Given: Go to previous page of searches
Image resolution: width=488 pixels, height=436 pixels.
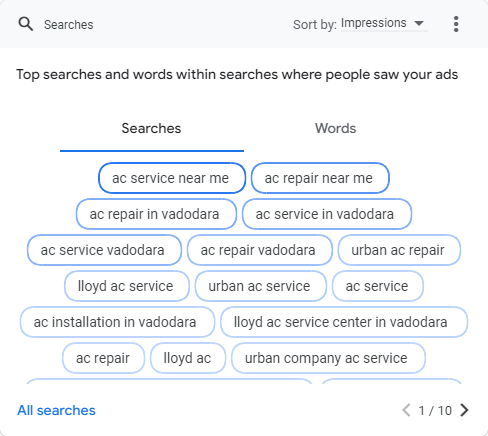Looking at the screenshot, I should (406, 410).
